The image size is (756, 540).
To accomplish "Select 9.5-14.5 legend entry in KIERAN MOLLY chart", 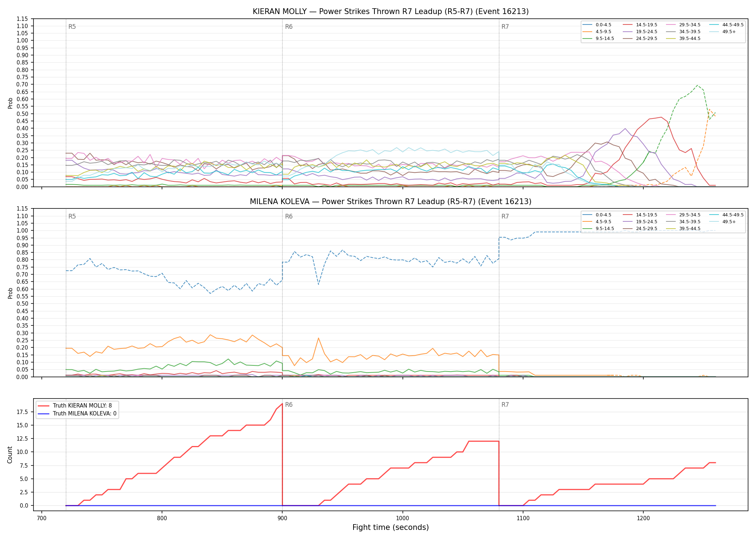I will pyautogui.click(x=598, y=39).
